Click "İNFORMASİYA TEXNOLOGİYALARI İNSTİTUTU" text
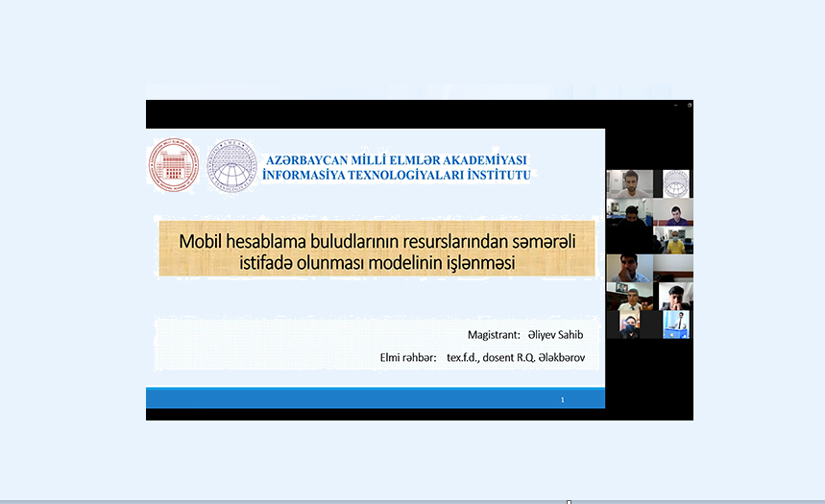Screen dimensions: 825x504 397,175
